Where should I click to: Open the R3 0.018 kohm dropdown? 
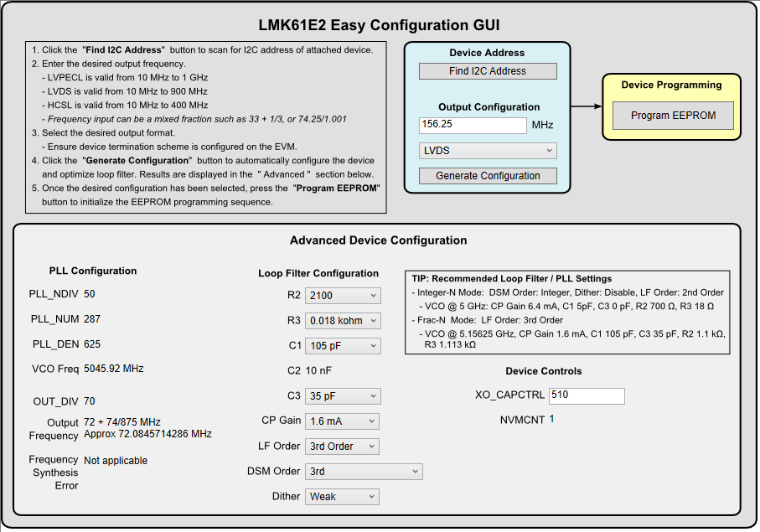[343, 321]
